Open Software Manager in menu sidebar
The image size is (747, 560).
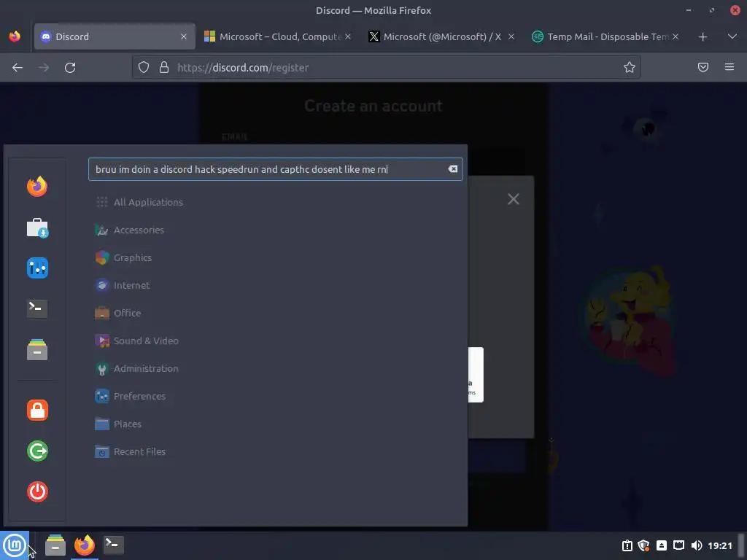pos(37,227)
